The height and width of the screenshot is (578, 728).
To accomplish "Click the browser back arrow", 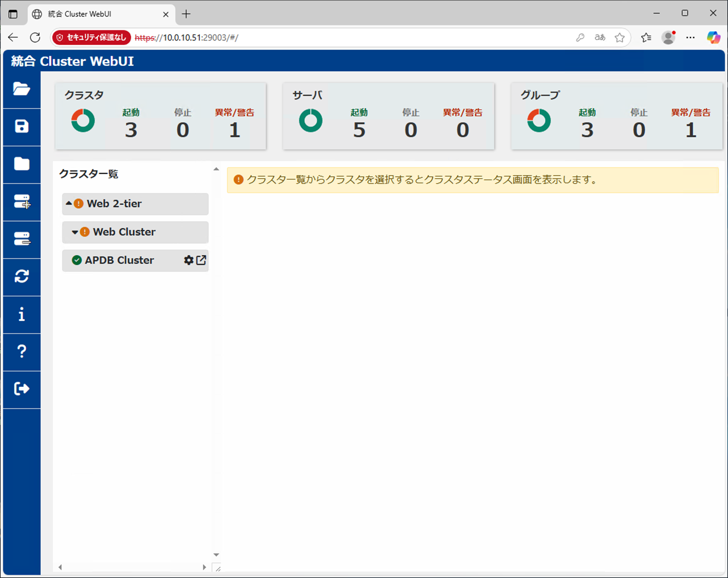I will point(13,37).
